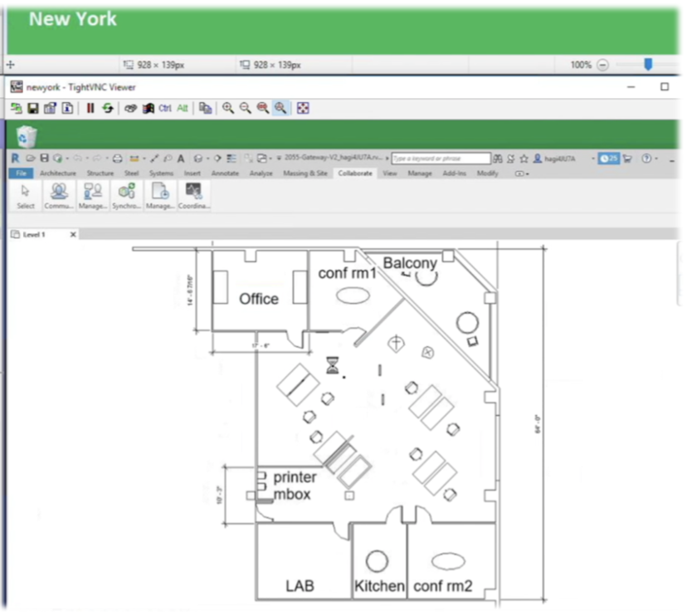Close the Level 1 view tab
This screenshot has height=616, width=687.
(x=73, y=235)
